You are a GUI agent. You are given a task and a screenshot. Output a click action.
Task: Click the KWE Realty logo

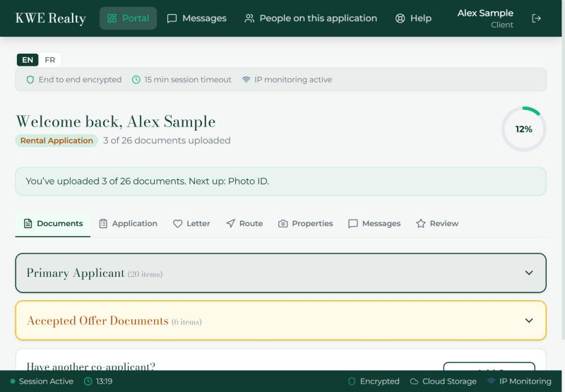point(50,18)
